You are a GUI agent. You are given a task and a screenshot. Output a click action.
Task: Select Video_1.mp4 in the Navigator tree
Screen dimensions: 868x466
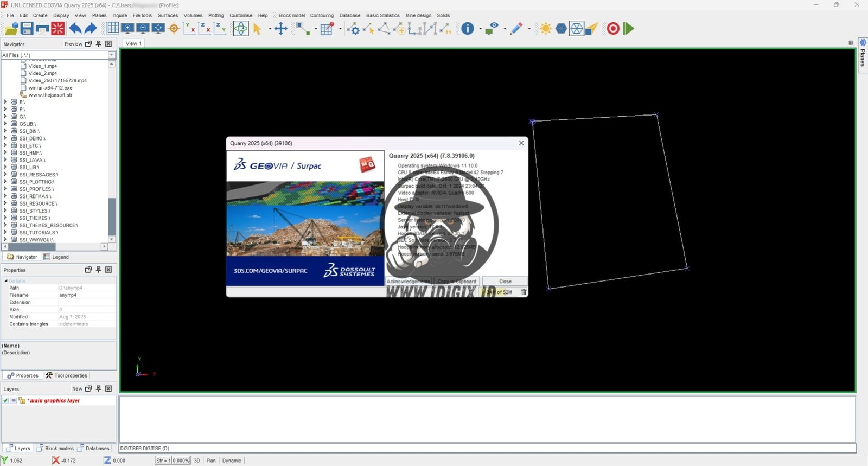(x=42, y=66)
